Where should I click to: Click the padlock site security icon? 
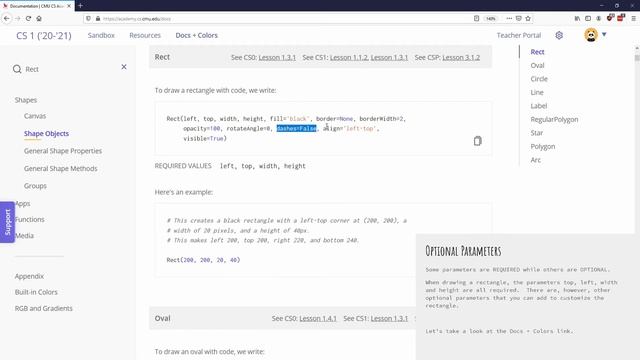tap(98, 18)
